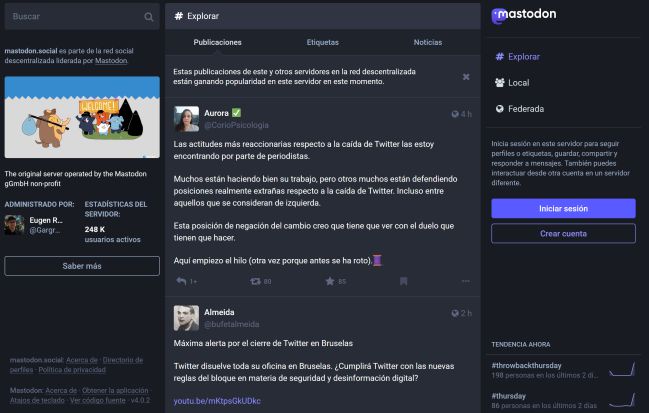This screenshot has width=649, height=413.
Task: Open the welcome elephants server banner image
Action: [82, 117]
